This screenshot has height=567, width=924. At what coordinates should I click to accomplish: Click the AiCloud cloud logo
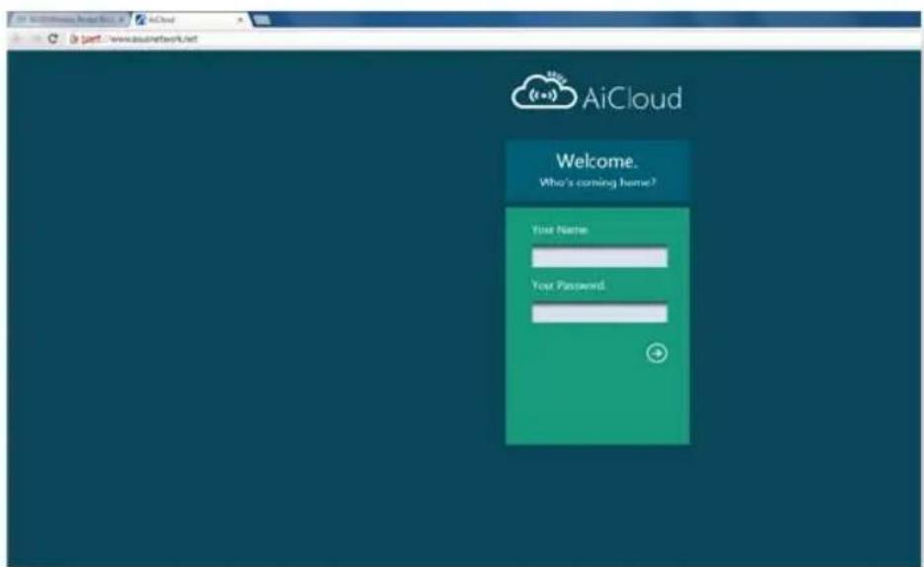543,91
